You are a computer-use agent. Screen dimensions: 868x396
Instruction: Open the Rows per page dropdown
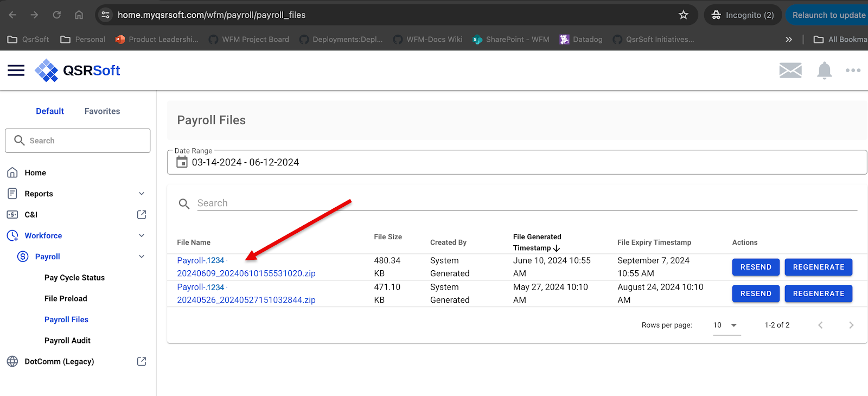click(x=726, y=325)
